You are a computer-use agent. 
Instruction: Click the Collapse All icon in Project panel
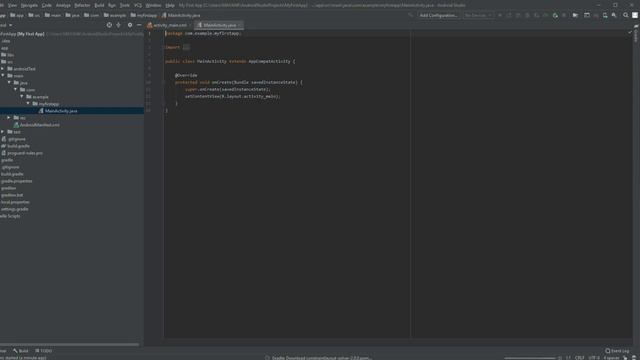point(119,25)
